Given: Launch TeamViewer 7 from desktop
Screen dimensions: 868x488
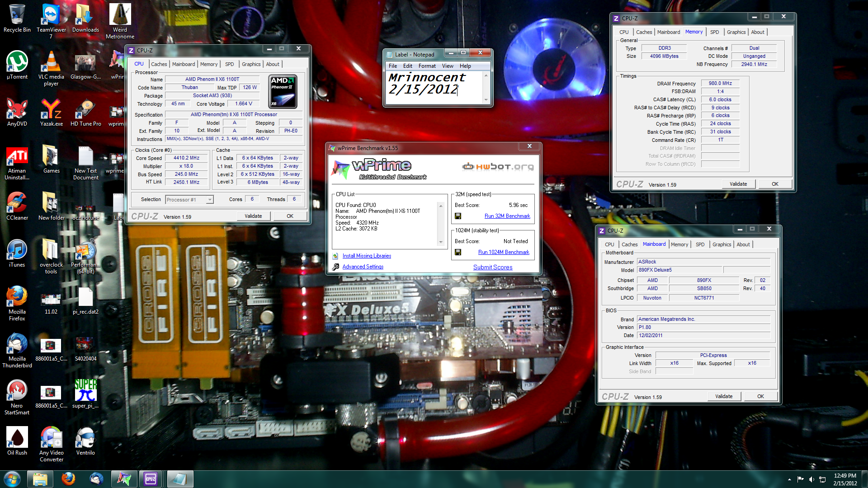Looking at the screenshot, I should pos(51,21).
